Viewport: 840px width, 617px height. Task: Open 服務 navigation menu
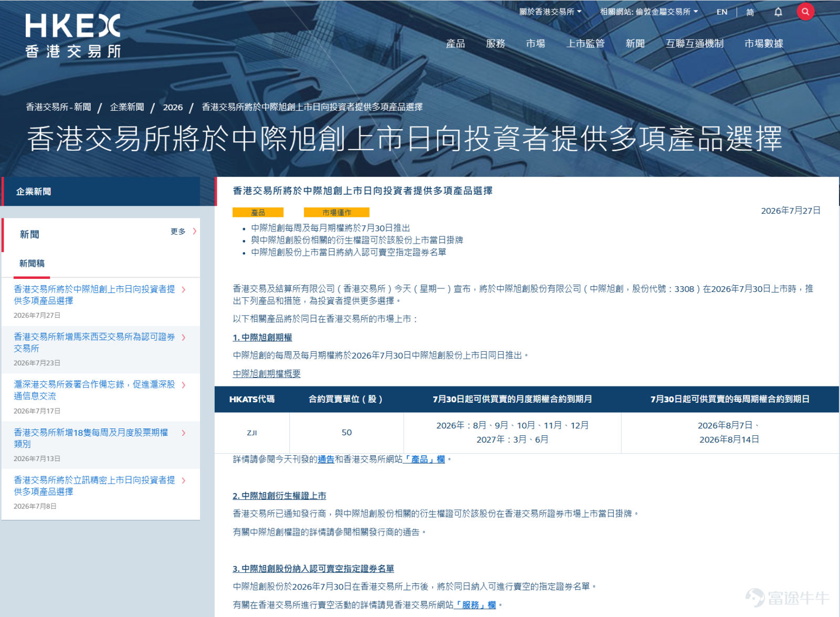coord(496,44)
